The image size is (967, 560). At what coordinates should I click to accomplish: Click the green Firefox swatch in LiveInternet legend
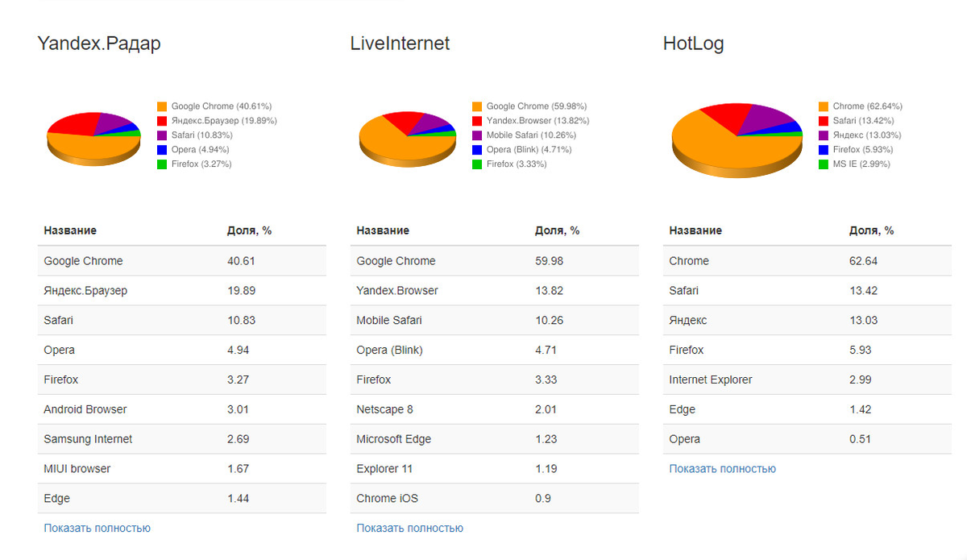click(477, 164)
